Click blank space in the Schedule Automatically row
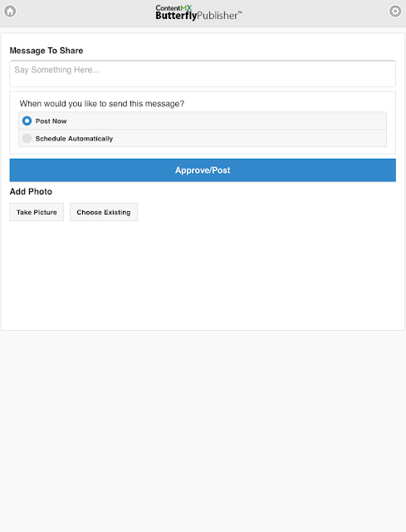This screenshot has height=532, width=406. point(247,139)
